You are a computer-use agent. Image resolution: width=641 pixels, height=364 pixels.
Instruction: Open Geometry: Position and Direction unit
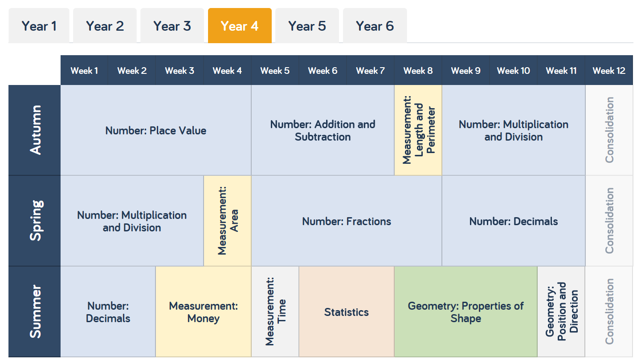tap(561, 311)
